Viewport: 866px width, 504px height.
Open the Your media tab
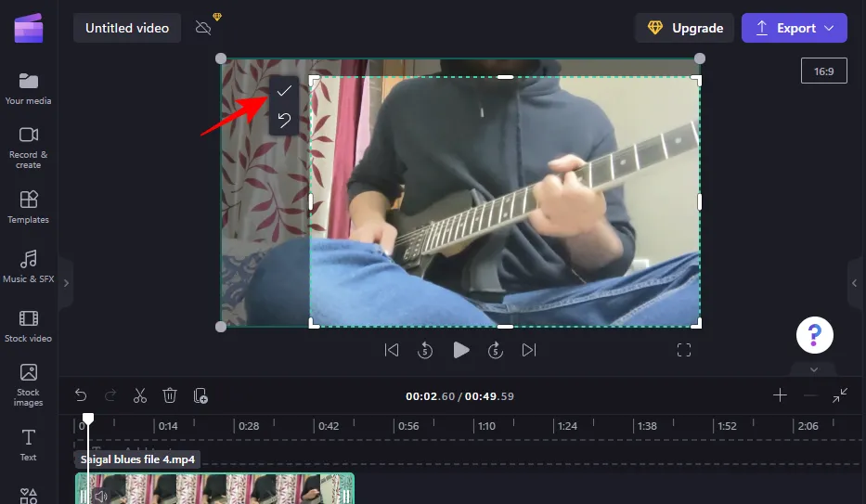[29, 88]
